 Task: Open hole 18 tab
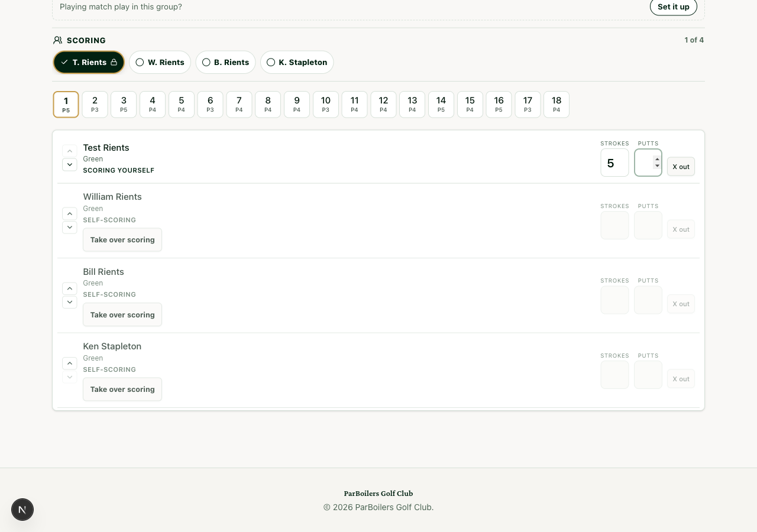click(x=557, y=105)
